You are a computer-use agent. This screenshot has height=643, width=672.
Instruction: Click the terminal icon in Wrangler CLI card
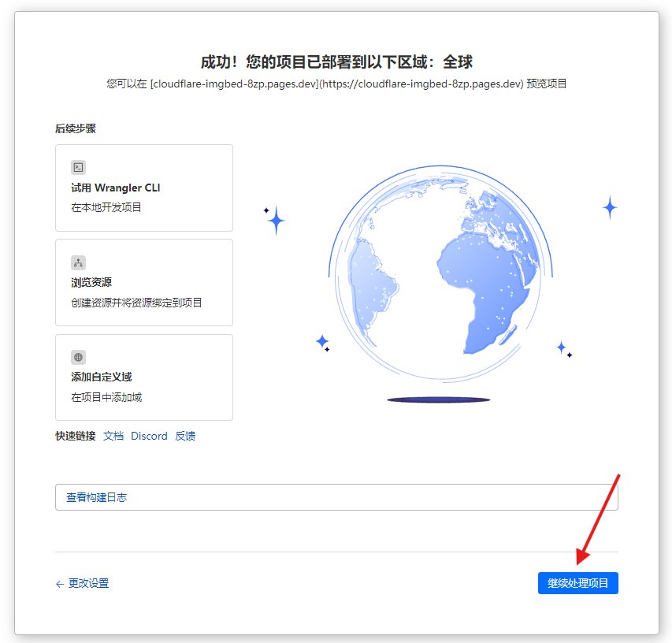(78, 167)
